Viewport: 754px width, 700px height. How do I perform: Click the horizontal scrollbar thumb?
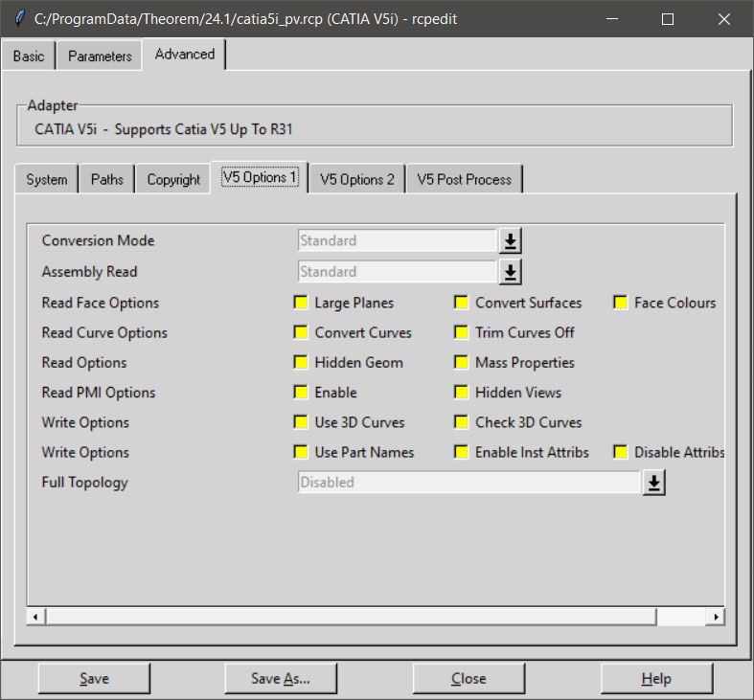click(351, 617)
